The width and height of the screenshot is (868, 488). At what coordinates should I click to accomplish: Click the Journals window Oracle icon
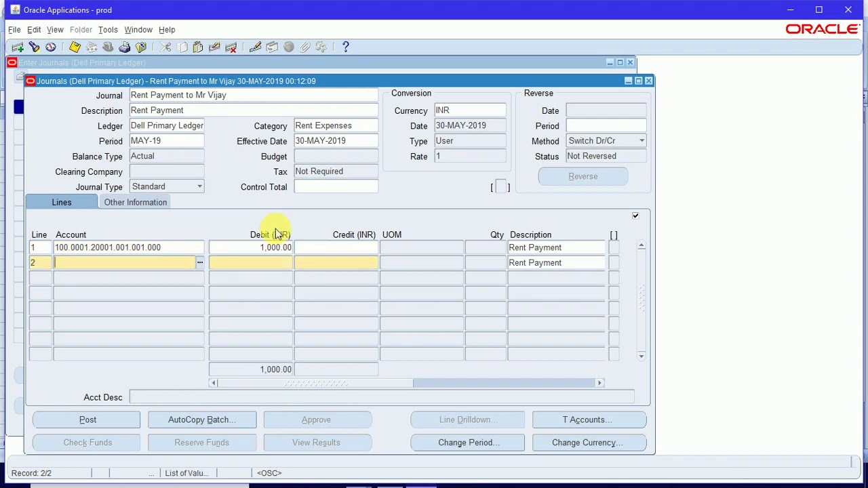(31, 81)
